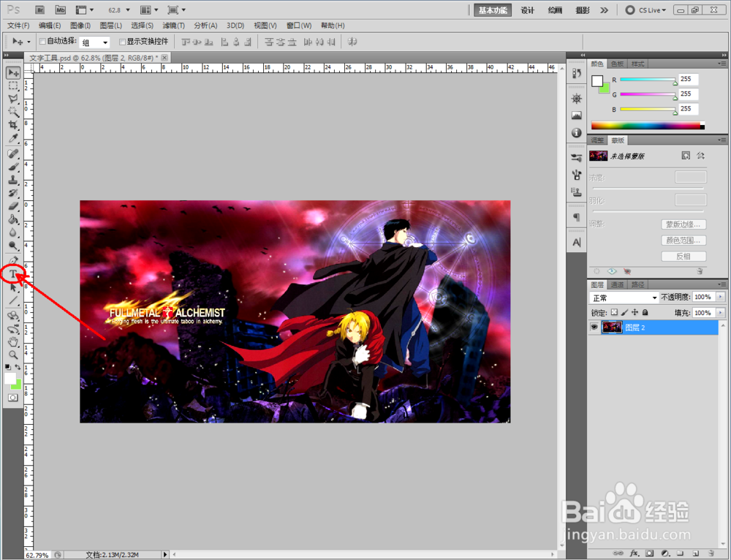
Task: Open the 图层(L) menu
Action: tap(111, 26)
